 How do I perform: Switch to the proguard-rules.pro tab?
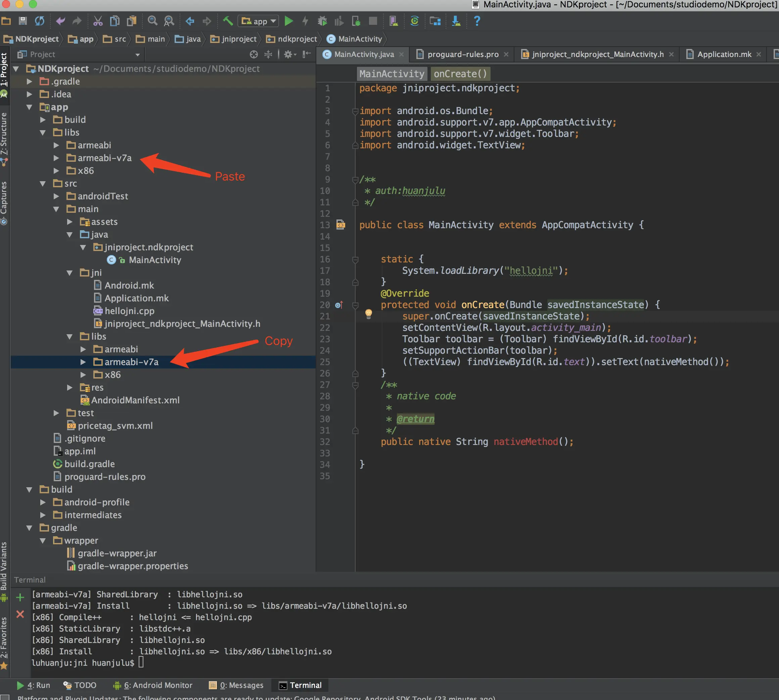coord(462,55)
